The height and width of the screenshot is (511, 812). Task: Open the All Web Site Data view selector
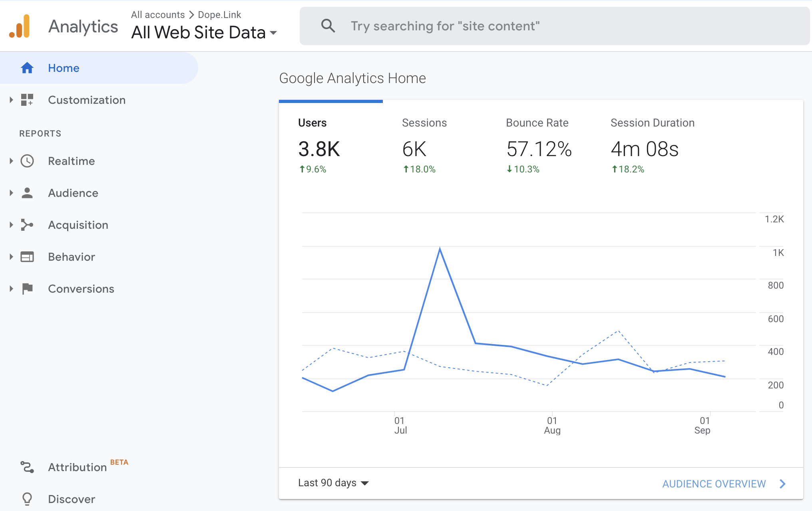coord(204,32)
